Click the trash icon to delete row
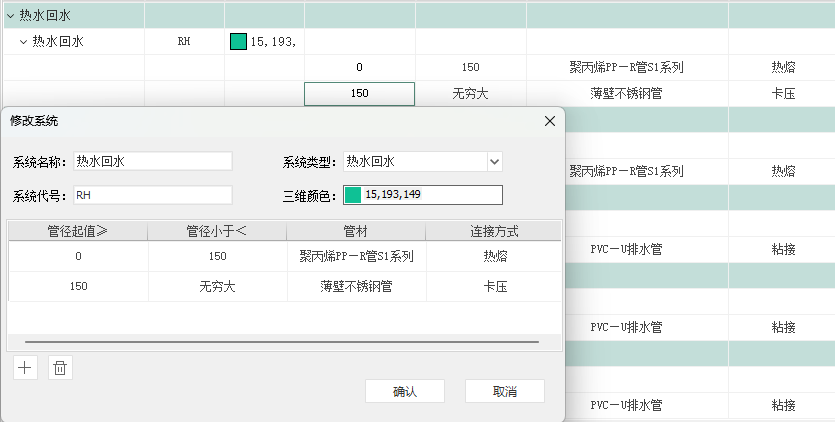 point(60,368)
